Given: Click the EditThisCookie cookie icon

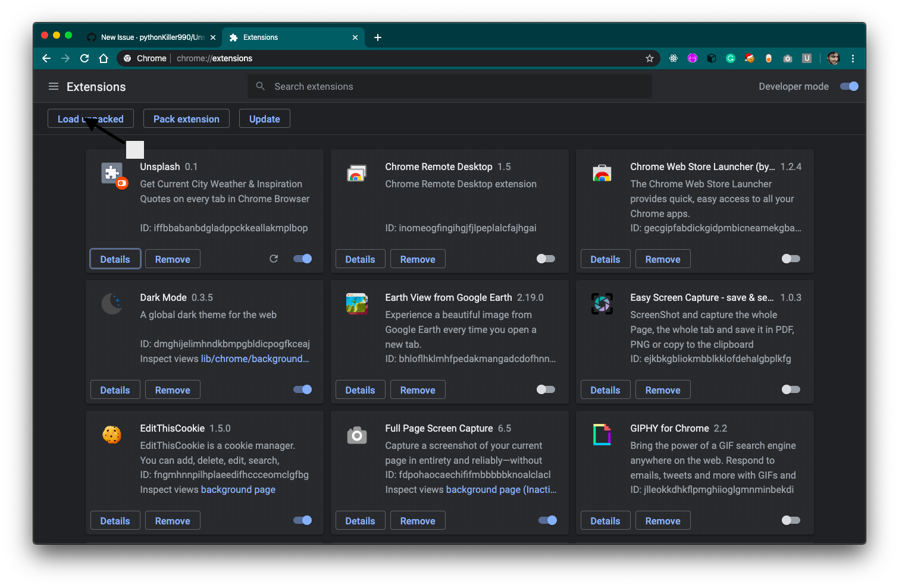Looking at the screenshot, I should (x=112, y=435).
